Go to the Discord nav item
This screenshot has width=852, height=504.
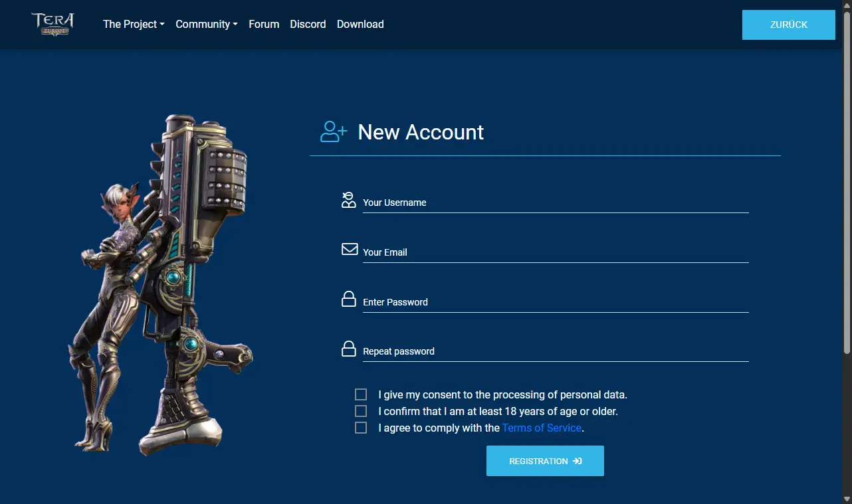pos(308,24)
